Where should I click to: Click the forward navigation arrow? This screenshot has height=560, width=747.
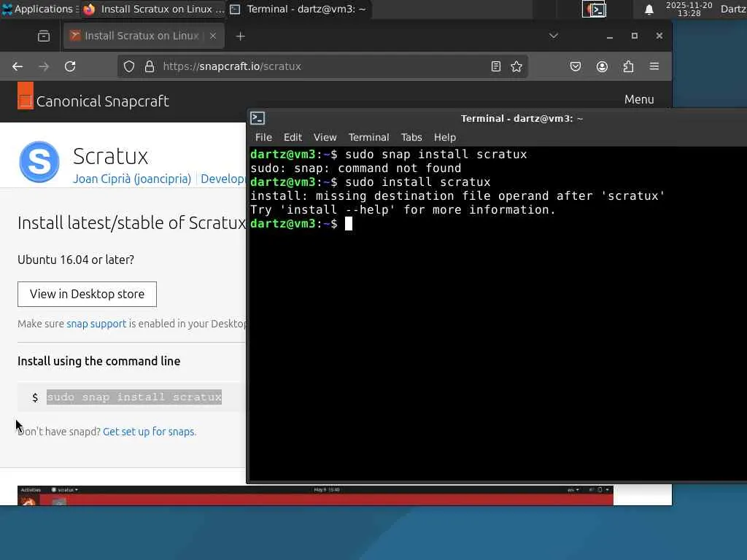pos(44,66)
